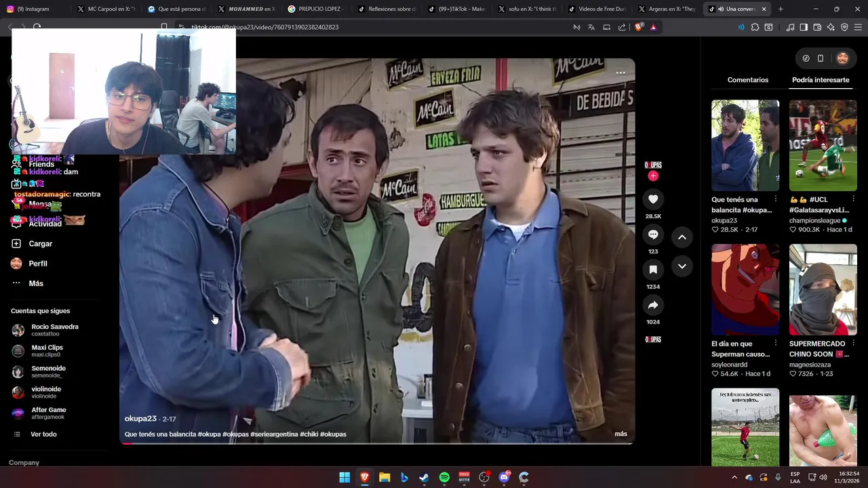Image resolution: width=868 pixels, height=488 pixels.
Task: Show hidden system tray icons
Action: click(734, 477)
